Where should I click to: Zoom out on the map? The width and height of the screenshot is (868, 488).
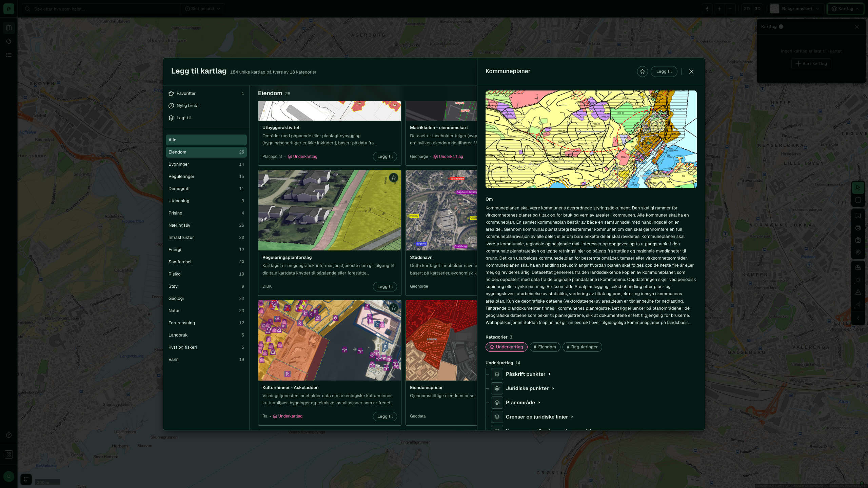tap(730, 9)
